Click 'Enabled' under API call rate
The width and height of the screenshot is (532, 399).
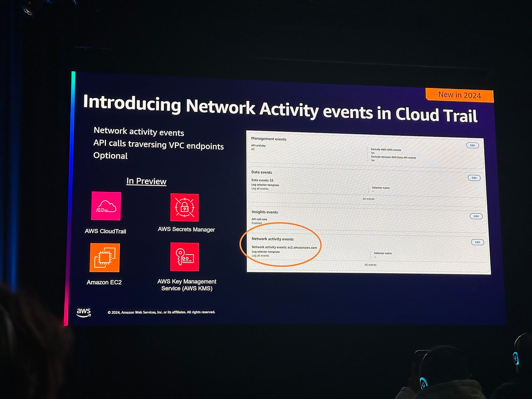tap(257, 223)
